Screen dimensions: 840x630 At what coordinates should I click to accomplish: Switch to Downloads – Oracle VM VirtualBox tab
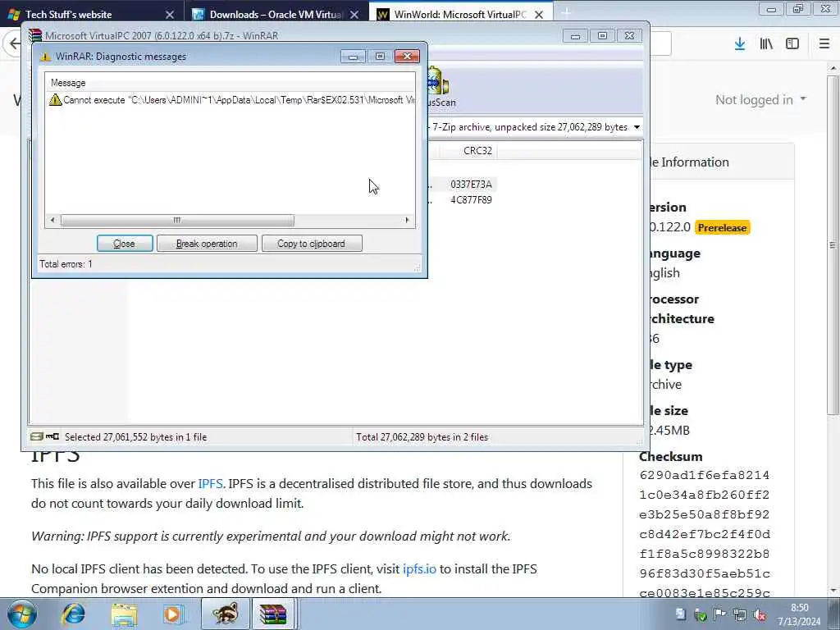(276, 15)
